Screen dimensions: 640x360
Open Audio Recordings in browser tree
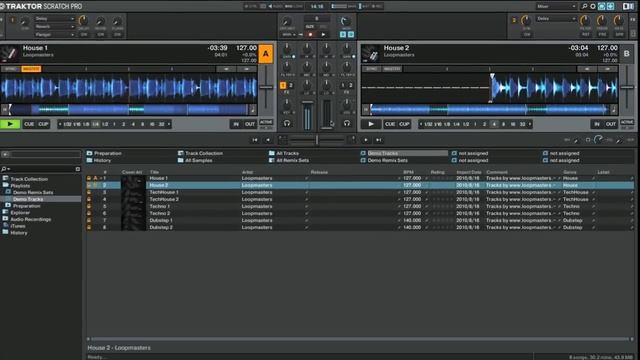click(x=31, y=220)
